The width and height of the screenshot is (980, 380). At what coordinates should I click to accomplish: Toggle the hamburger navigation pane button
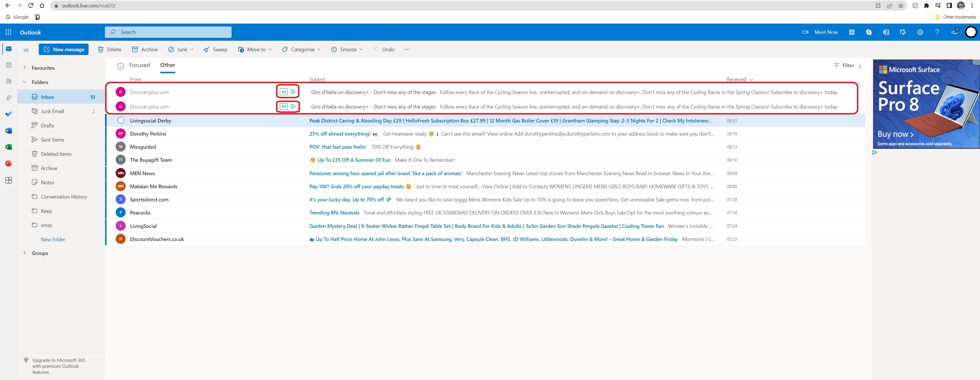(26, 50)
